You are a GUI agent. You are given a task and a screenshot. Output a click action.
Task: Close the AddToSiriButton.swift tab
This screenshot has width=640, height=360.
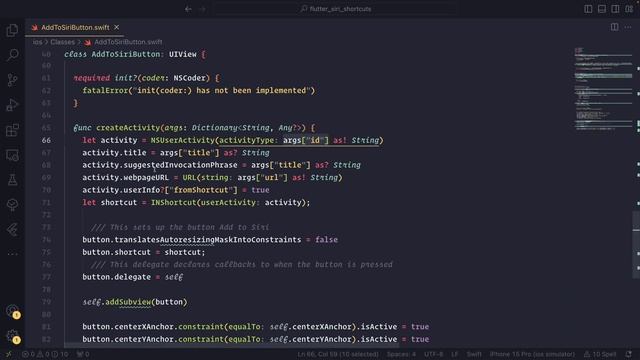click(117, 27)
